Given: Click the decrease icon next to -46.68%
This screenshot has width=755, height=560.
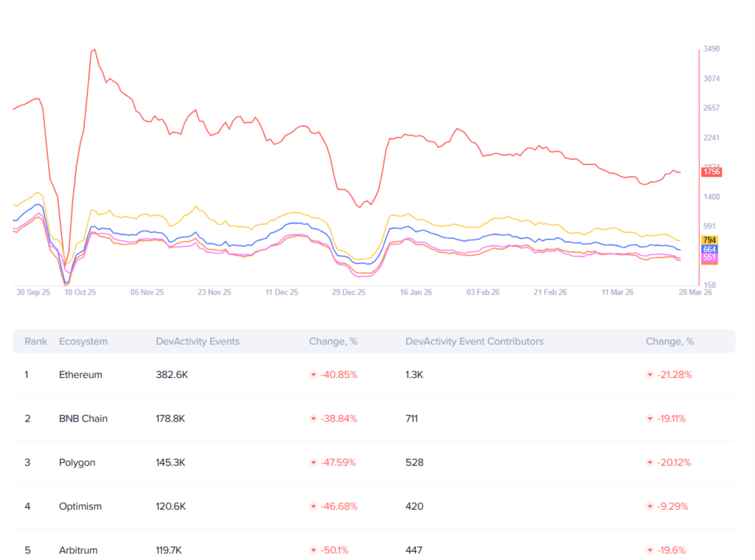Looking at the screenshot, I should [x=313, y=507].
